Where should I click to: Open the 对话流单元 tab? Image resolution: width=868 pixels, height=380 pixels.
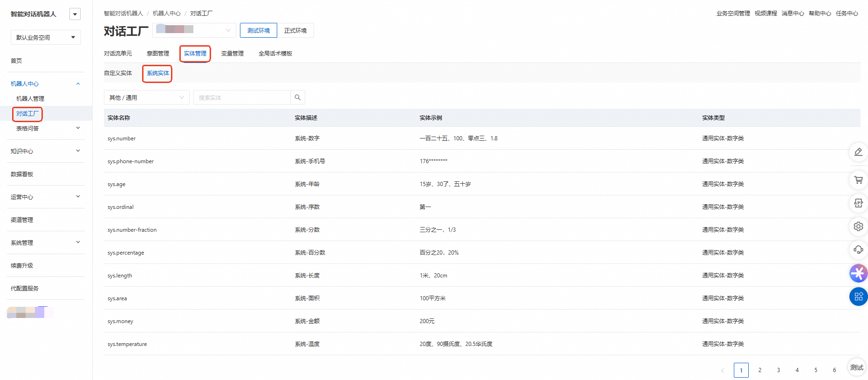tap(118, 54)
